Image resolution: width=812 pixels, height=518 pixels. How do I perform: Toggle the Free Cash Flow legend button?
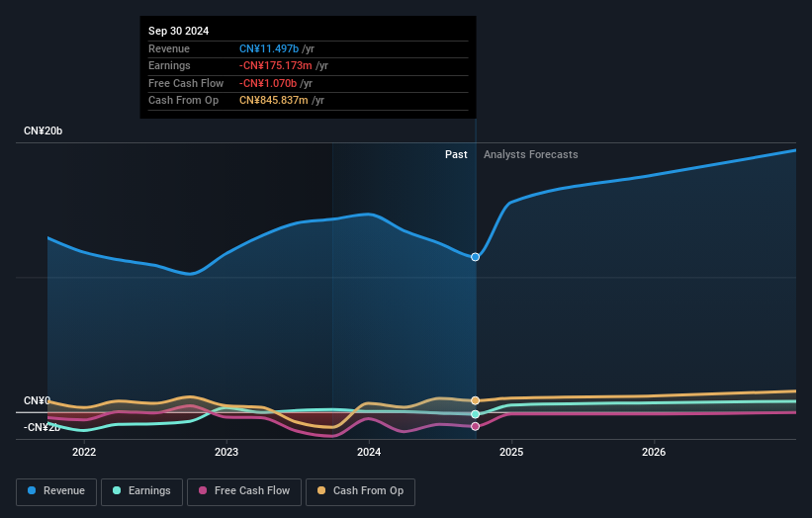(x=244, y=491)
